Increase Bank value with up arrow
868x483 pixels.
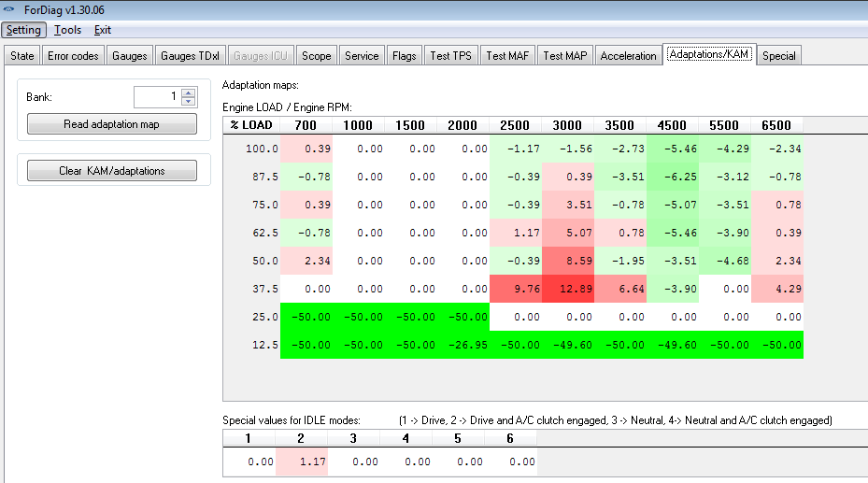click(x=189, y=92)
